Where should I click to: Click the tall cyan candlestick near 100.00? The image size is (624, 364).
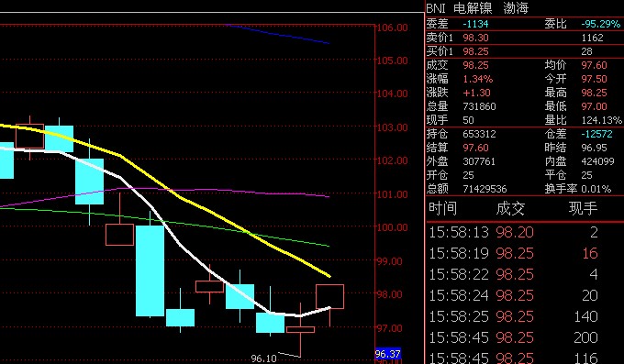point(150,270)
